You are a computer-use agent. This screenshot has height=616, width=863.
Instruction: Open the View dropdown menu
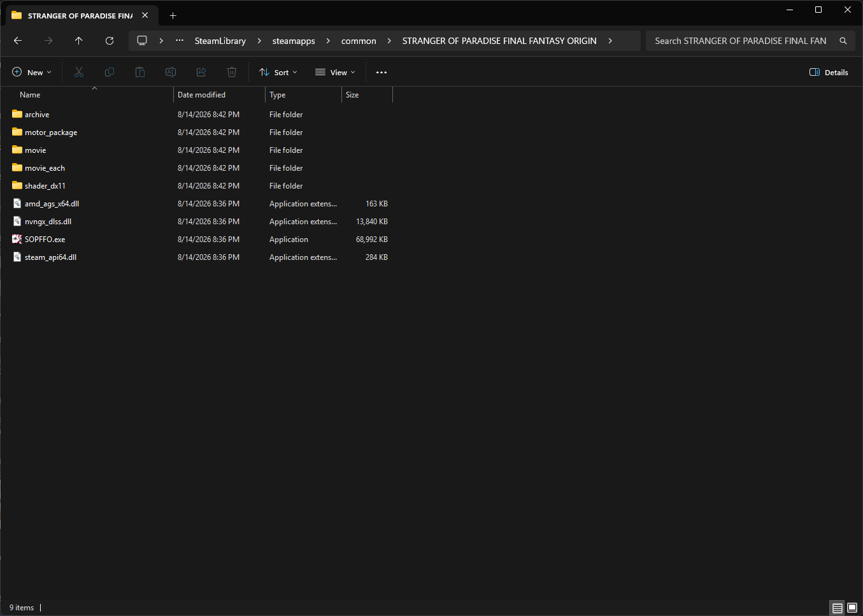[x=335, y=73]
